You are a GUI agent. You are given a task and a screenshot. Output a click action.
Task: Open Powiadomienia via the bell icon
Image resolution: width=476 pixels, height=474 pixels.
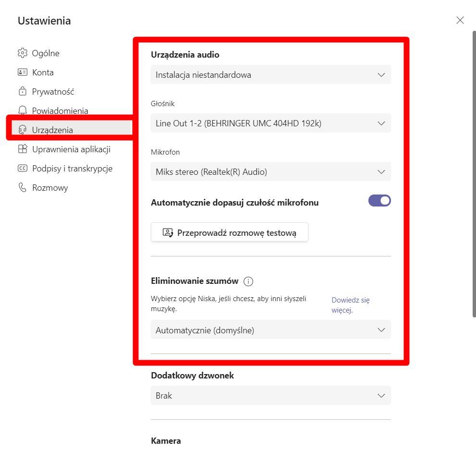pos(23,110)
